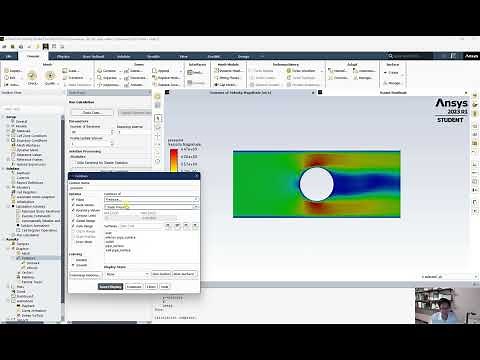This screenshot has width=480, height=360.
Task: Click the velocity magnitude color legend bar
Action: tap(174, 161)
